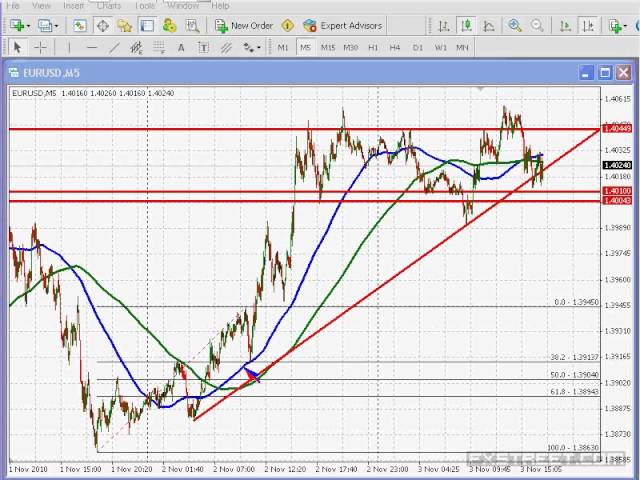Open the View menu
640x480 pixels.
coord(41,5)
